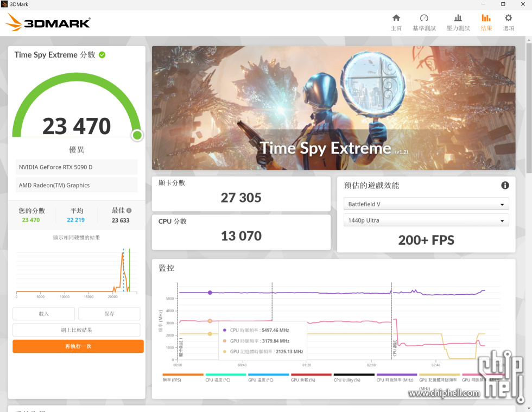Toggle the CPU 時脈頻率 (MHz) purple legend item
The width and height of the screenshot is (532, 412).
(x=397, y=378)
